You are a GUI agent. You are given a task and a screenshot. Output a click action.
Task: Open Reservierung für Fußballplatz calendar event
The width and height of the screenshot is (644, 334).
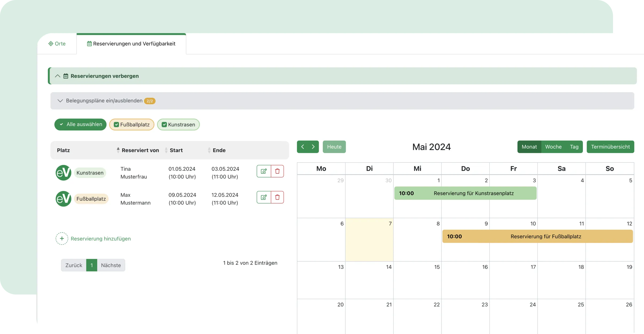(x=537, y=236)
